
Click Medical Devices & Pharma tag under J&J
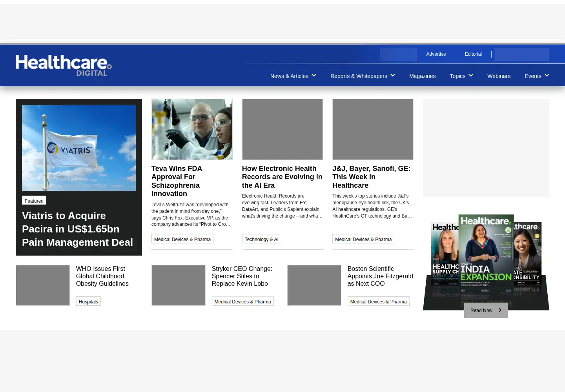point(363,239)
